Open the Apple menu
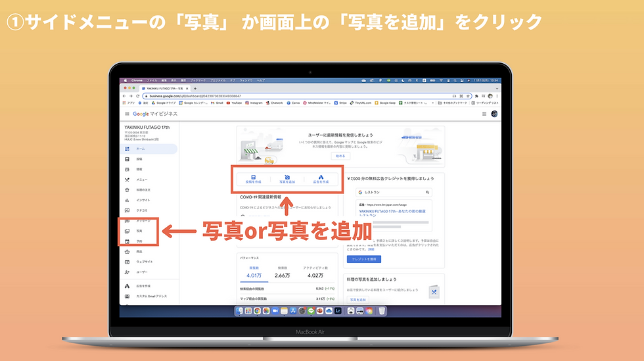 point(126,81)
